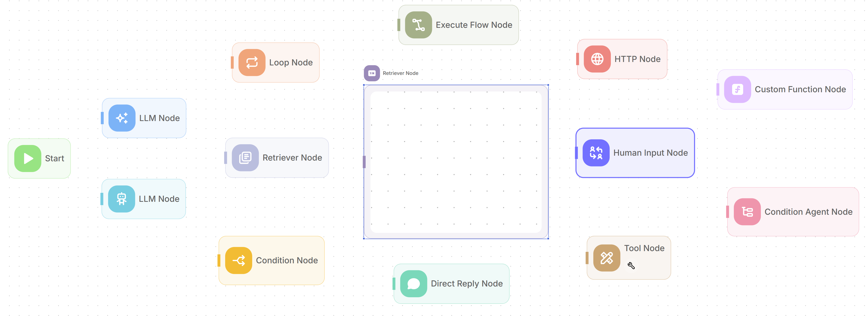Click the yellow Condition Node branch icon
The width and height of the screenshot is (868, 316).
pyautogui.click(x=239, y=260)
